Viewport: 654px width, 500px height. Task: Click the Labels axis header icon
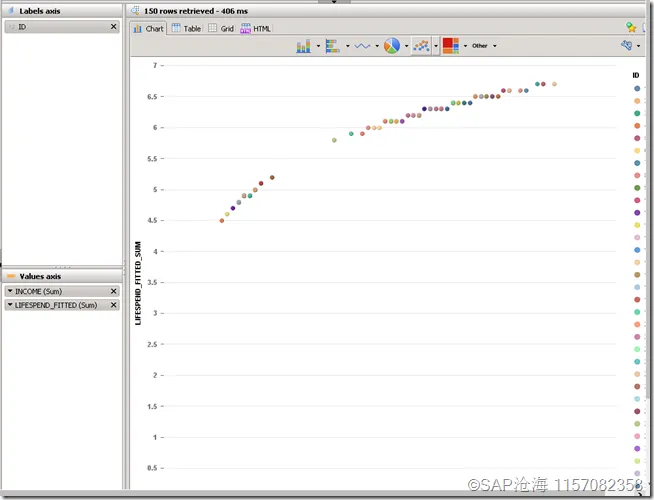point(11,10)
